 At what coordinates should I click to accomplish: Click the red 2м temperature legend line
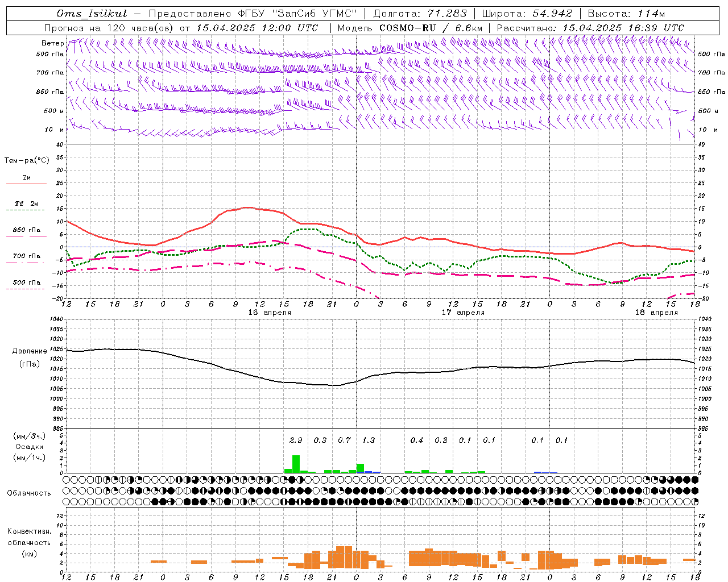click(x=26, y=184)
